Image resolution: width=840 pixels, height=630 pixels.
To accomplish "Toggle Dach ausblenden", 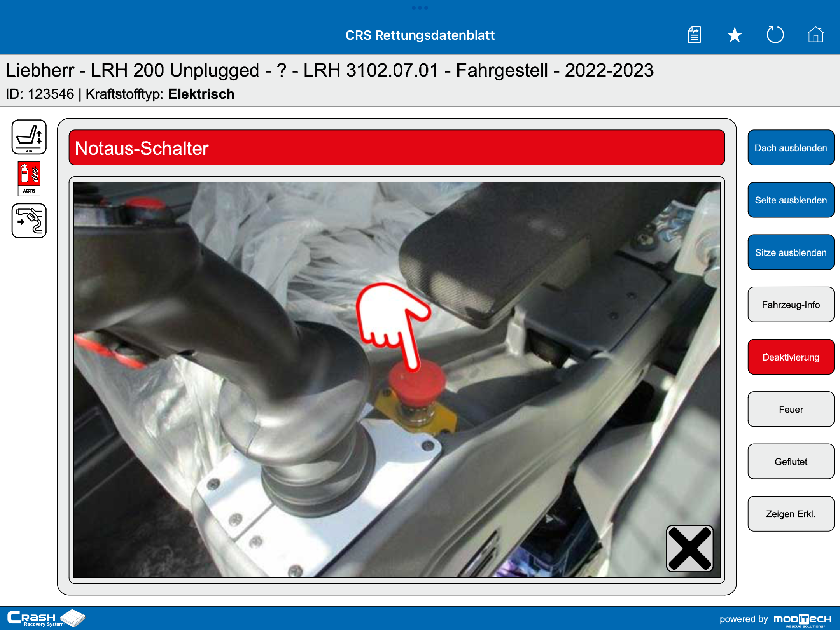I will (791, 147).
